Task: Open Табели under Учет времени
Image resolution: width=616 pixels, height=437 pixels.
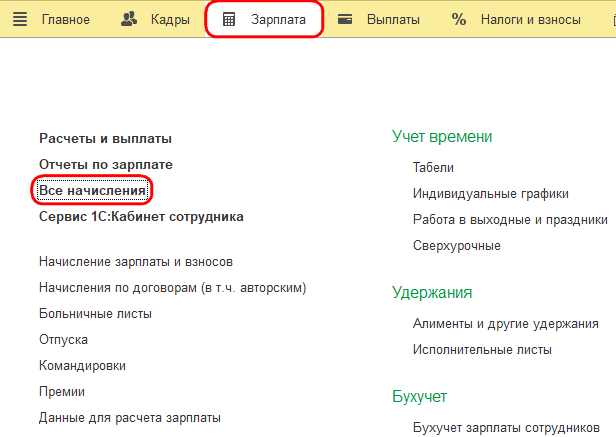Action: pyautogui.click(x=433, y=168)
